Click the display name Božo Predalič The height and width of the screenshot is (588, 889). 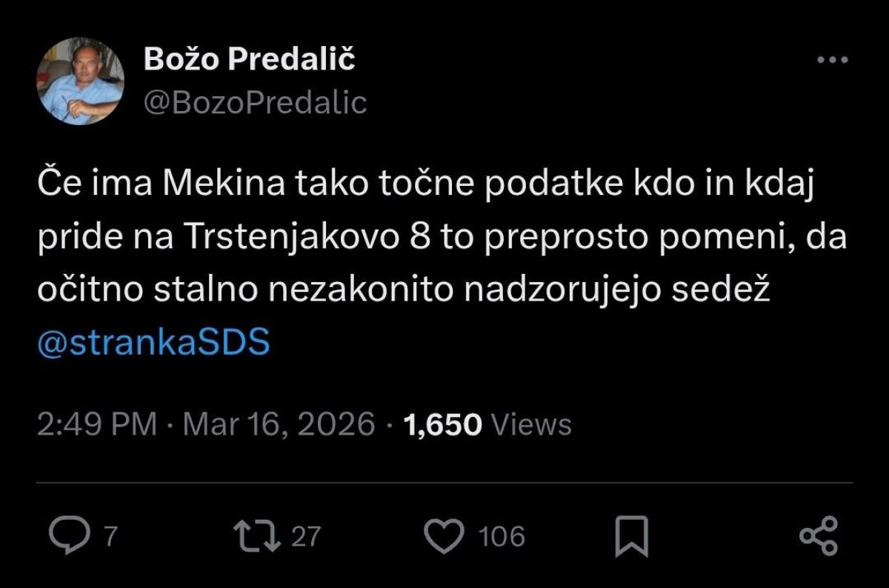(249, 59)
